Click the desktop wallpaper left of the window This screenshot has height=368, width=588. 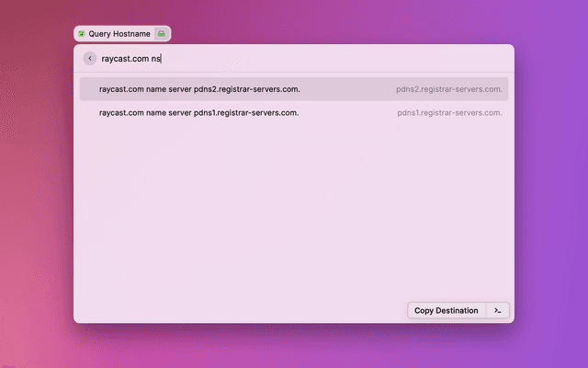pos(37,184)
